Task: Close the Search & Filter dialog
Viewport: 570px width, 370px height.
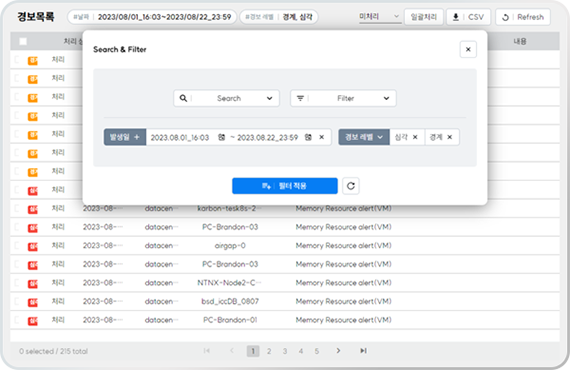Action: (468, 49)
